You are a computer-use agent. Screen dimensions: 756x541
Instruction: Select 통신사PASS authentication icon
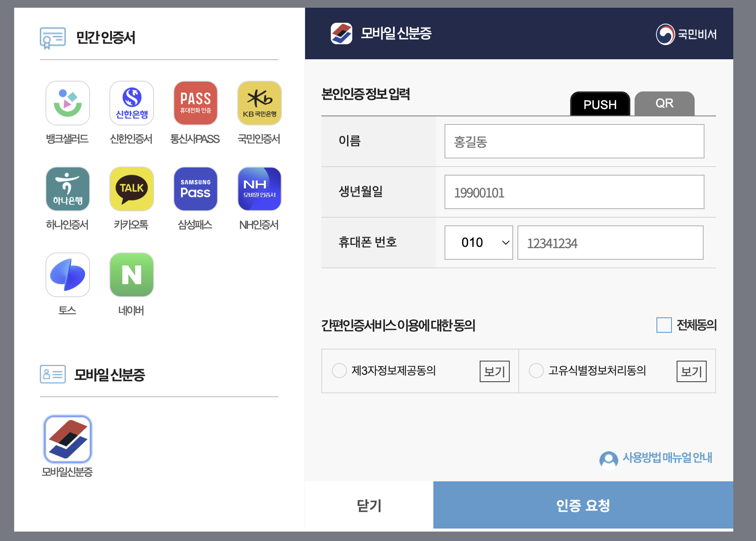(x=195, y=103)
